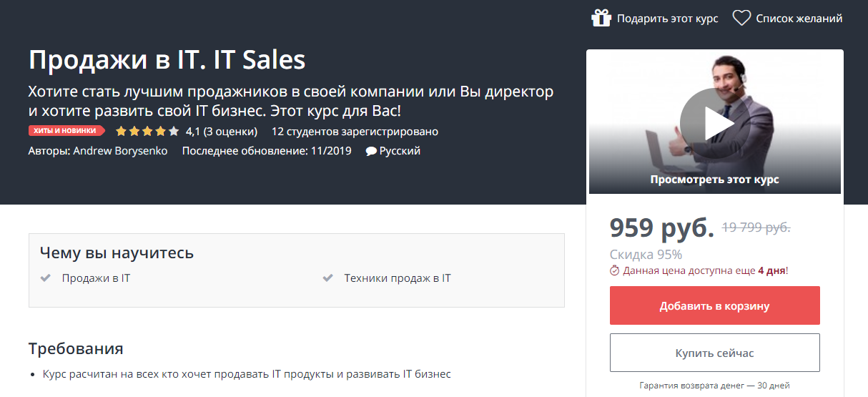The height and width of the screenshot is (397, 868).
Task: Click the 12 студентов зарегистрировано text
Action: coord(355,132)
